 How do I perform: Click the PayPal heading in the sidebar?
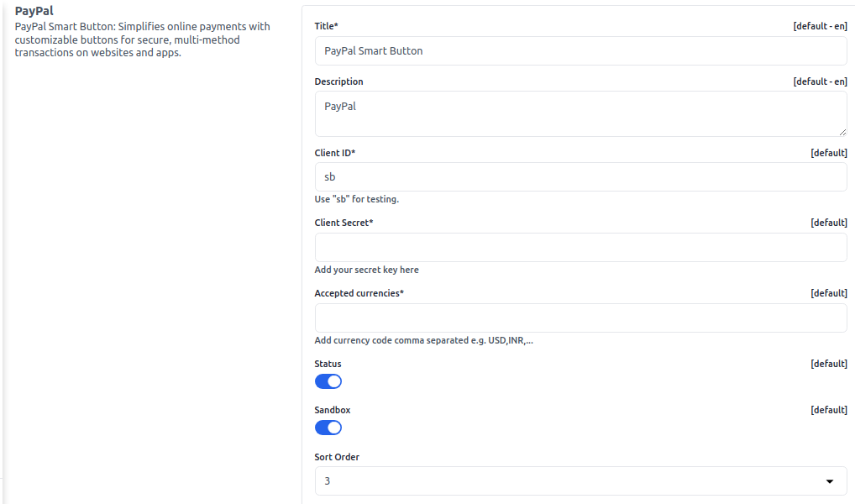point(32,10)
